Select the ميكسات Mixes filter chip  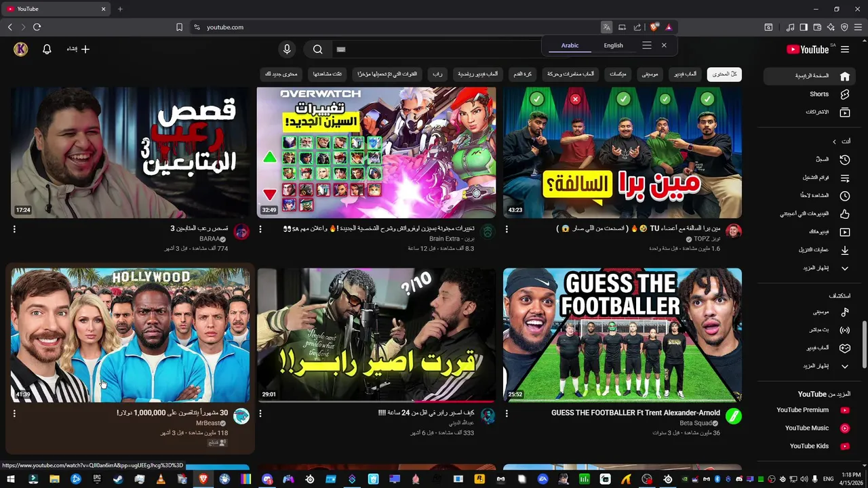tap(618, 74)
